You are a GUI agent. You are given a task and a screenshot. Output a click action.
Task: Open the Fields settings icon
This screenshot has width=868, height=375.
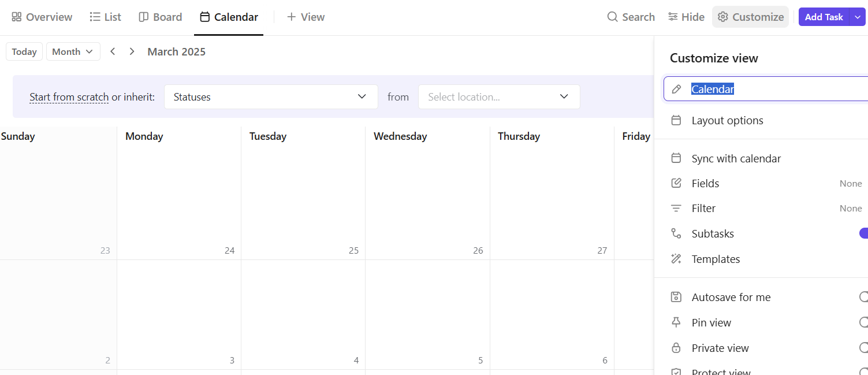(676, 183)
